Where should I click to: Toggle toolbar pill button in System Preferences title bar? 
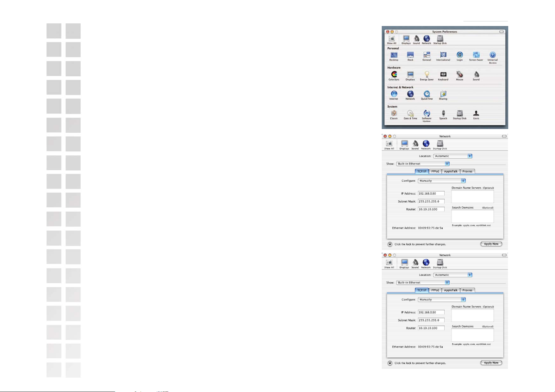(502, 32)
